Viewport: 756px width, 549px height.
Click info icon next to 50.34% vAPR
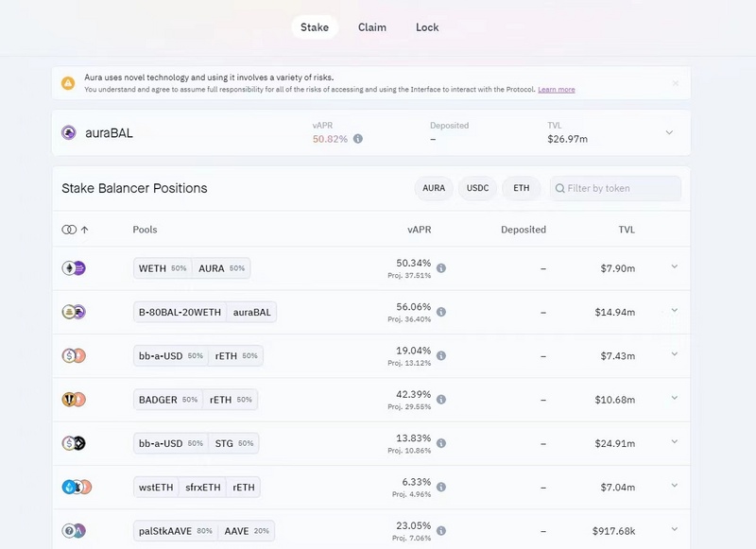point(441,268)
